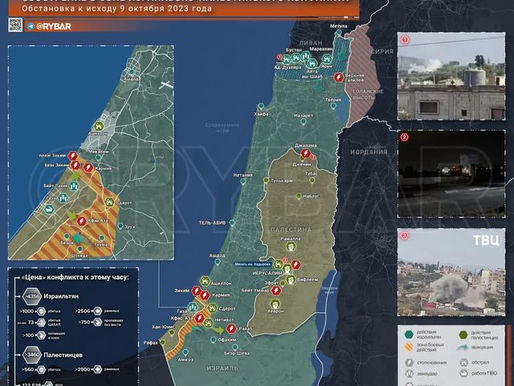
Task: Open the photo thumbnail with smoke over rooftops
Action: tap(451, 76)
